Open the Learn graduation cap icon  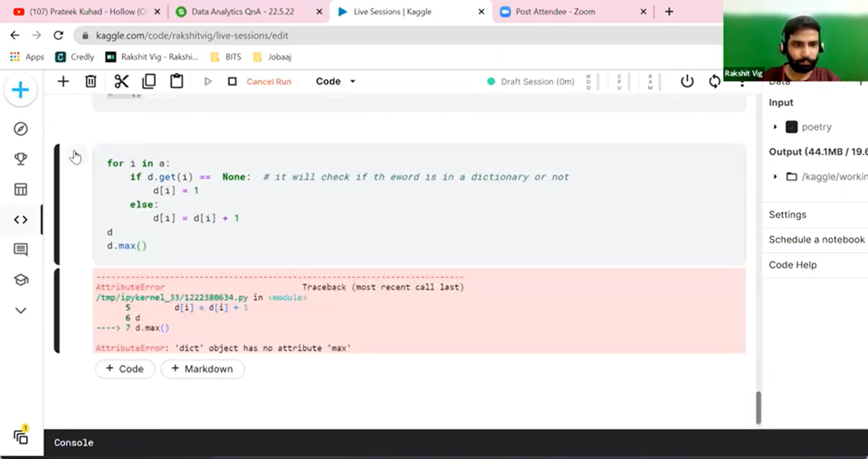pos(21,280)
